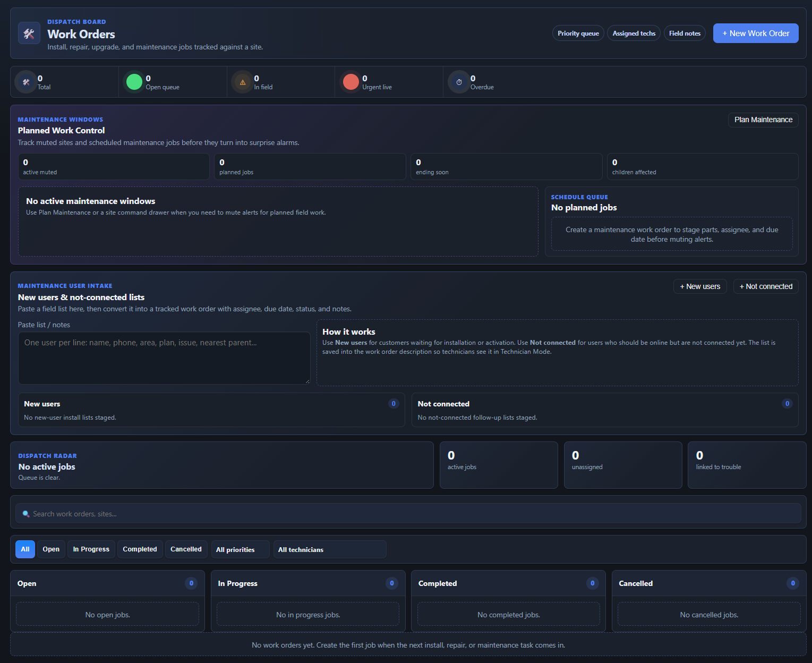Image resolution: width=812 pixels, height=663 pixels.
Task: Open the Priority queue pill
Action: 578,33
